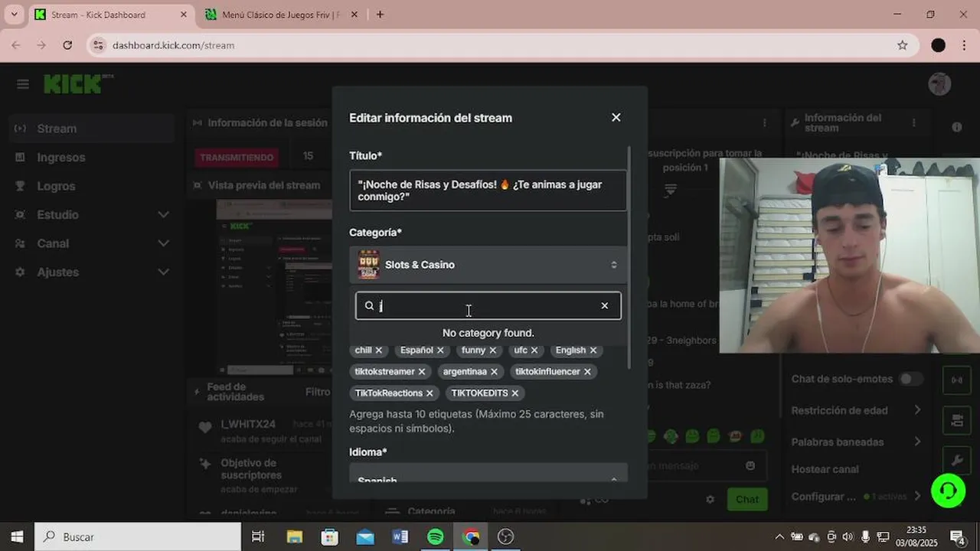Clear the category search field
This screenshot has height=551, width=980.
604,305
